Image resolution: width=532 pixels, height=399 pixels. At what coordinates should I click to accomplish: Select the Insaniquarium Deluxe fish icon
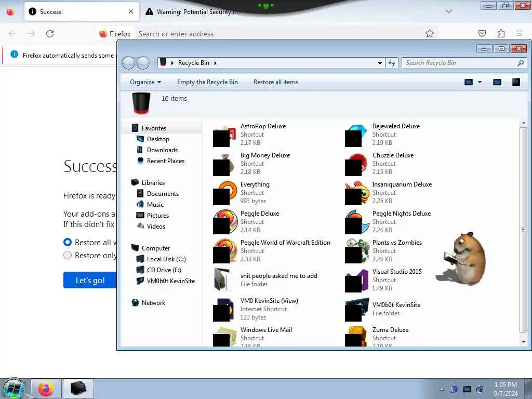click(x=356, y=193)
